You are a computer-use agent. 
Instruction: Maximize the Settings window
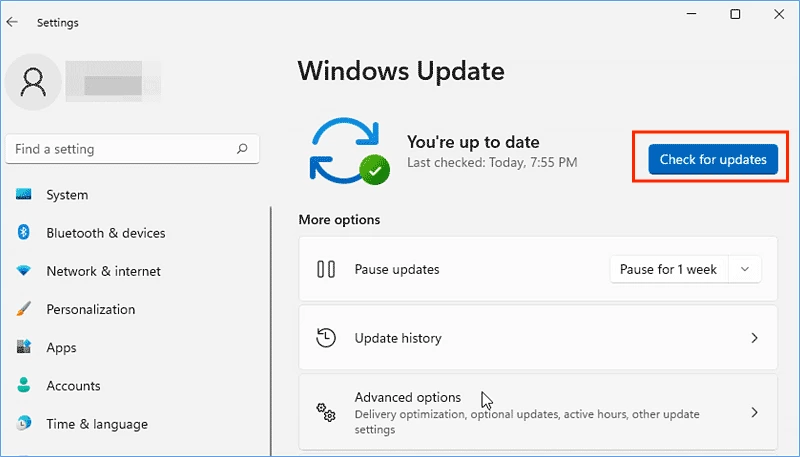pyautogui.click(x=735, y=14)
